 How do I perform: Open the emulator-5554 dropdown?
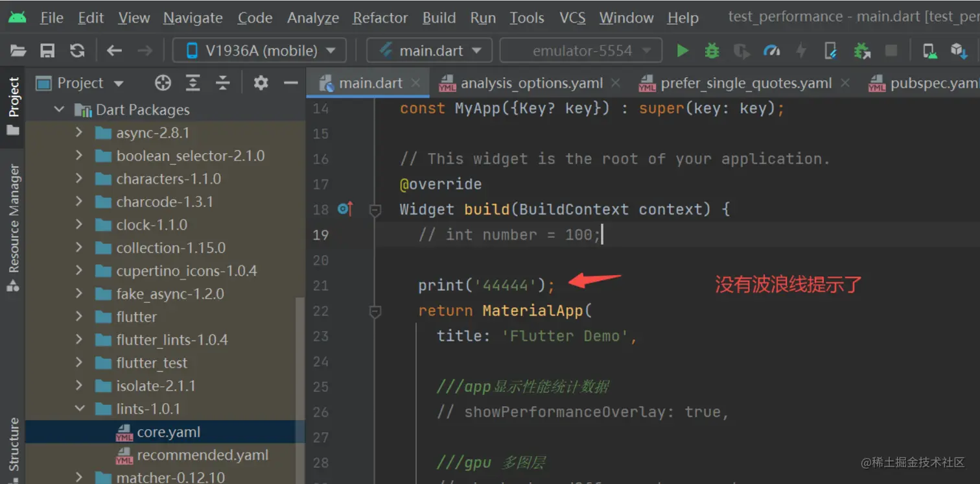[581, 51]
